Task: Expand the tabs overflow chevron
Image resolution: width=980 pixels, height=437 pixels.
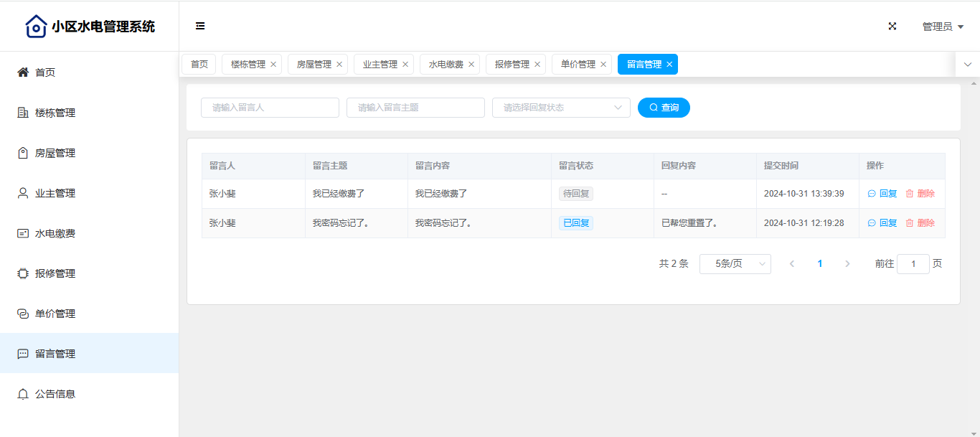Action: click(967, 65)
